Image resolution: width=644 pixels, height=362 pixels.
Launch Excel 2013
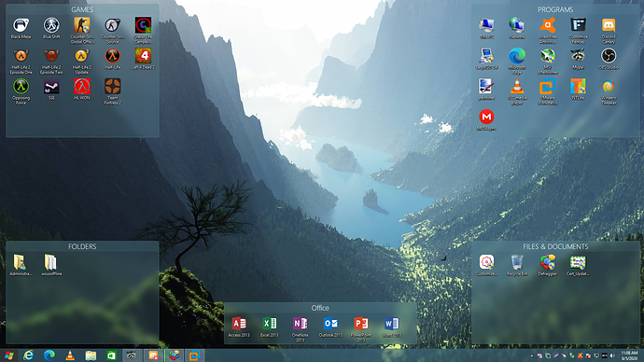[x=270, y=327]
